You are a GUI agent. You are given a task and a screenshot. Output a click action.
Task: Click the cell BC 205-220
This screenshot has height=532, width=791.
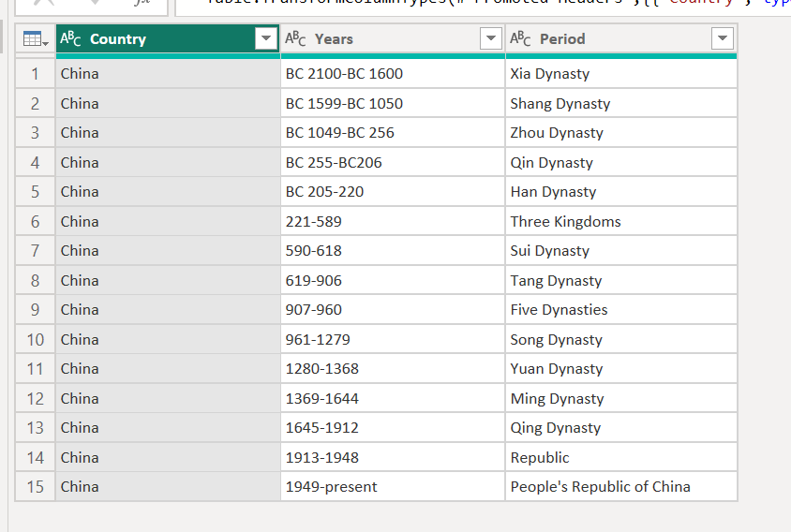(393, 192)
